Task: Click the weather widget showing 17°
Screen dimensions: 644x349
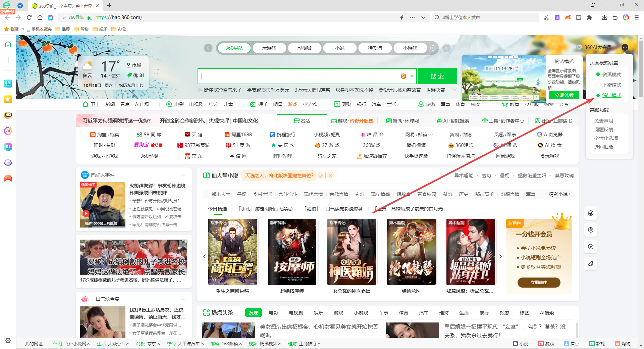Action: 114,73
